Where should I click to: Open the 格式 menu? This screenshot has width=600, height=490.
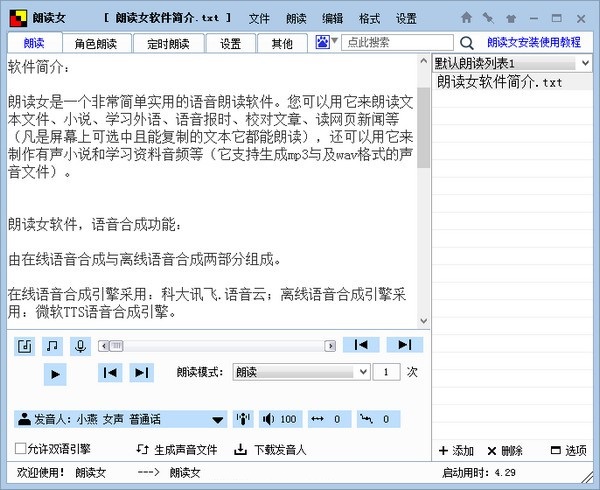click(369, 18)
